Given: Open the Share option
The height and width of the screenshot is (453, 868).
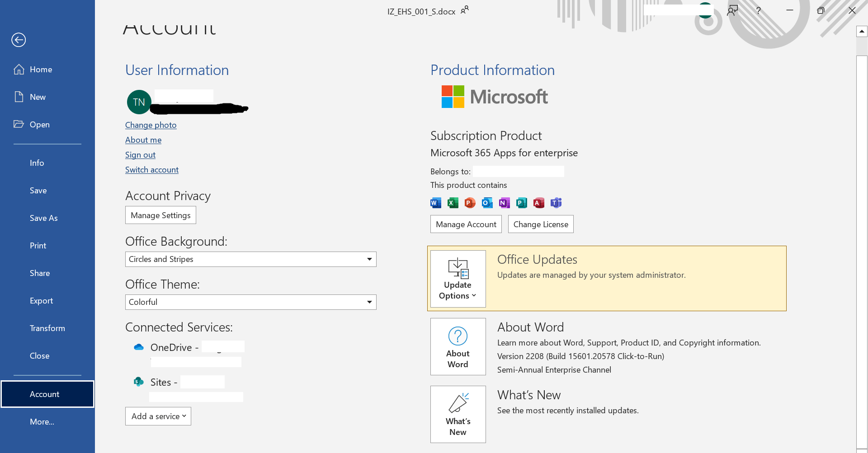Looking at the screenshot, I should pos(47,273).
